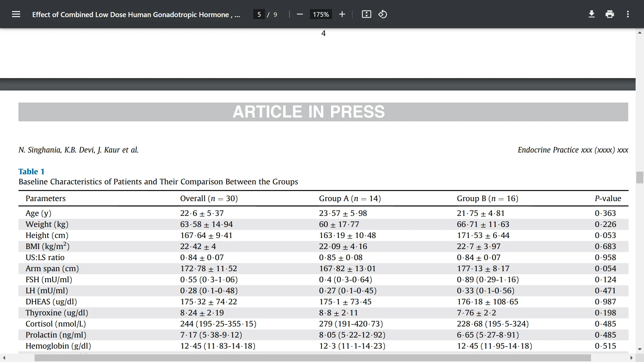Click the US:LS ratio row label

pos(45,257)
